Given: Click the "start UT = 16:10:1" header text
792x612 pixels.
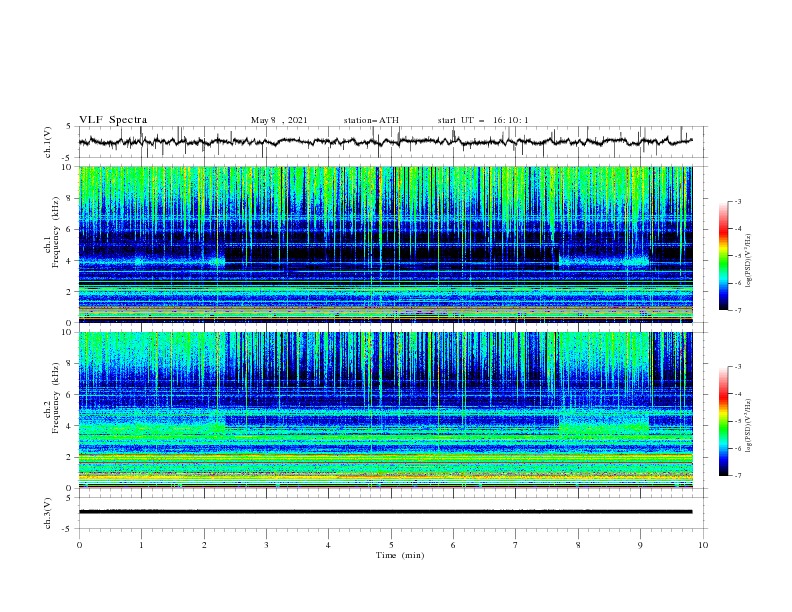Looking at the screenshot, I should click(483, 120).
